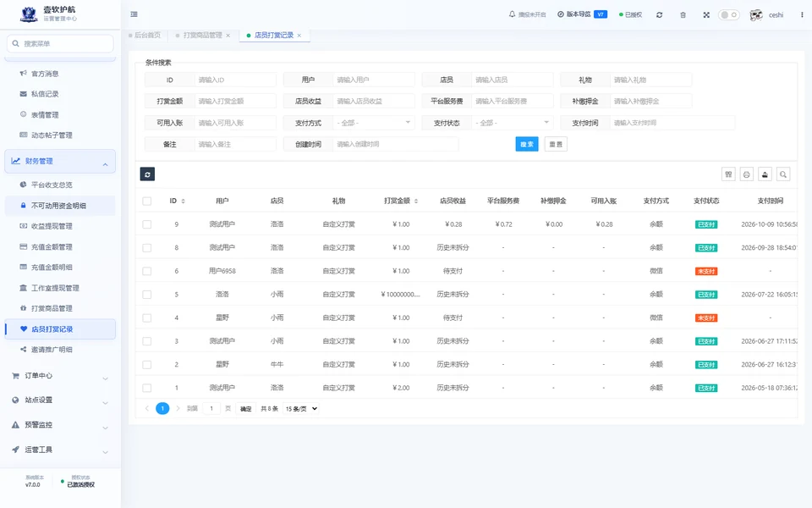
Task: Focus the 请输入支付时间 date field
Action: click(x=672, y=123)
